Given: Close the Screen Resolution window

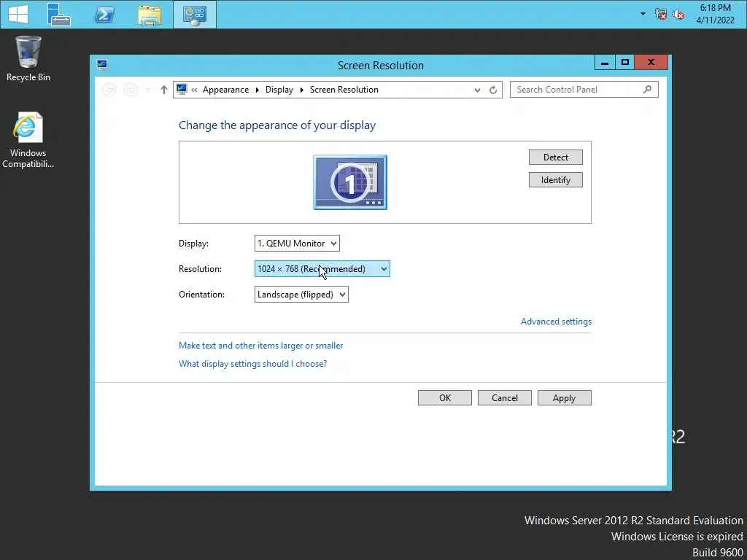Looking at the screenshot, I should click(x=651, y=63).
